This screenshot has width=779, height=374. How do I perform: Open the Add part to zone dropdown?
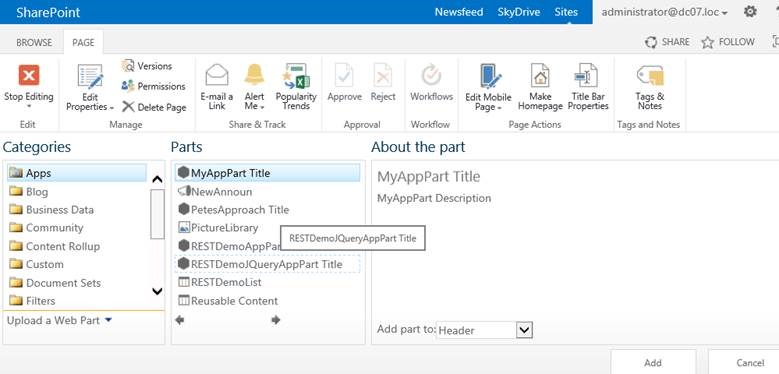point(525,330)
